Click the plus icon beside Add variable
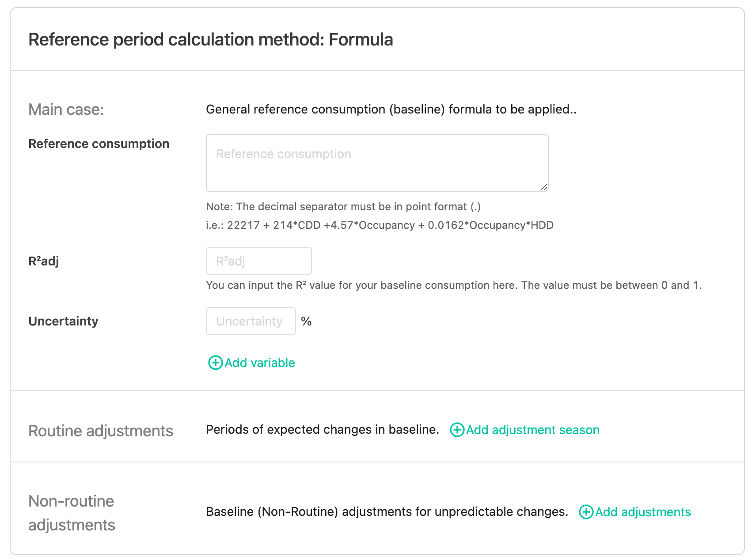 click(x=215, y=363)
